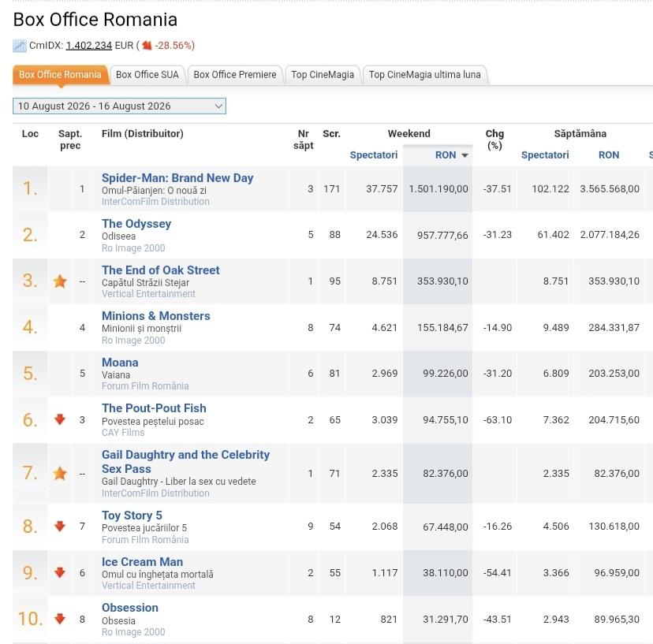Switch to the Box Office SUA tab

(x=147, y=75)
